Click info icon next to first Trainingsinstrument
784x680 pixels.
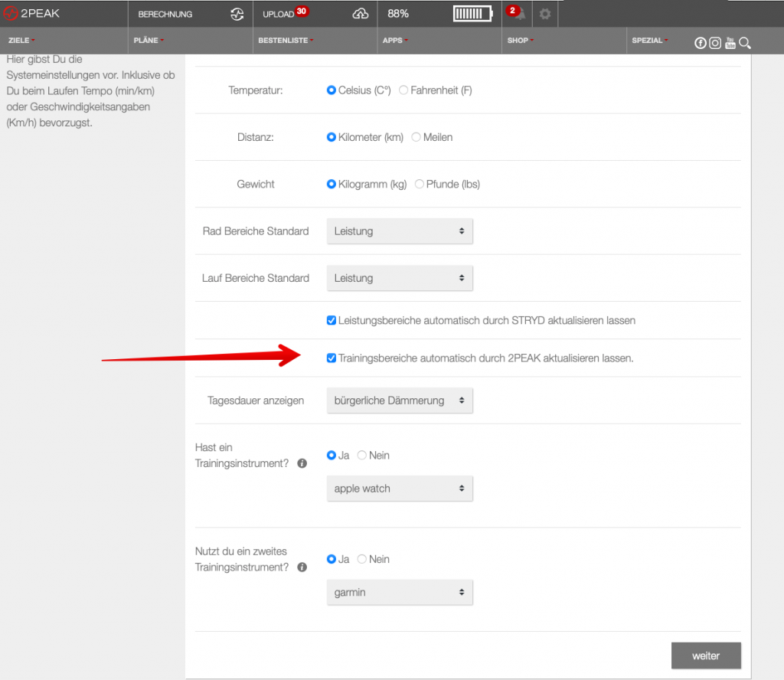coord(302,463)
